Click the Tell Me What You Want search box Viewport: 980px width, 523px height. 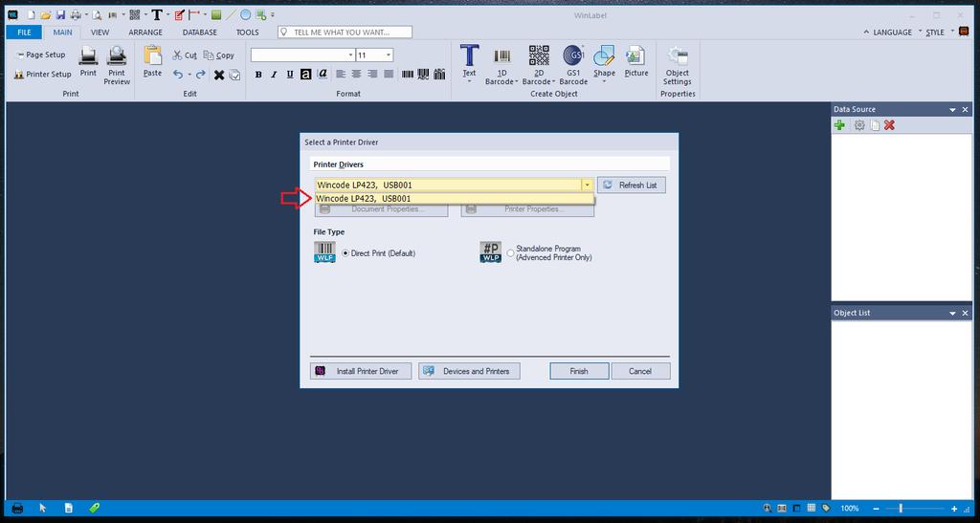point(345,32)
